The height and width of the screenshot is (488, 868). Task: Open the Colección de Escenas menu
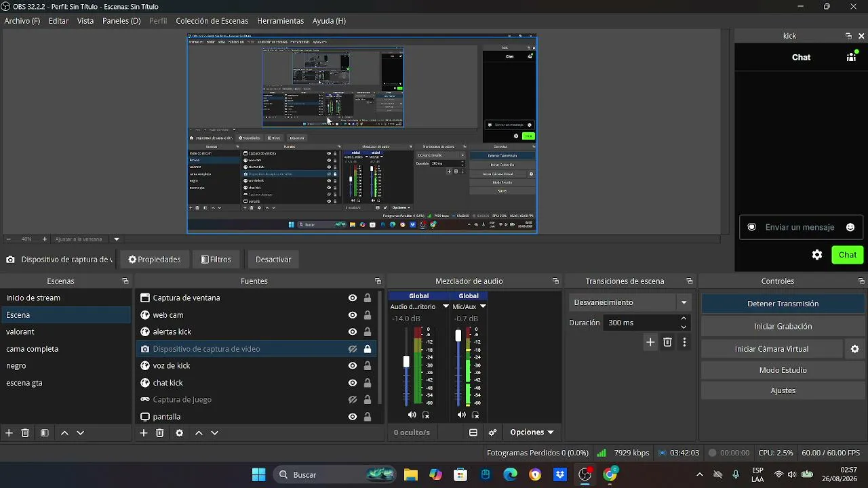(x=212, y=21)
